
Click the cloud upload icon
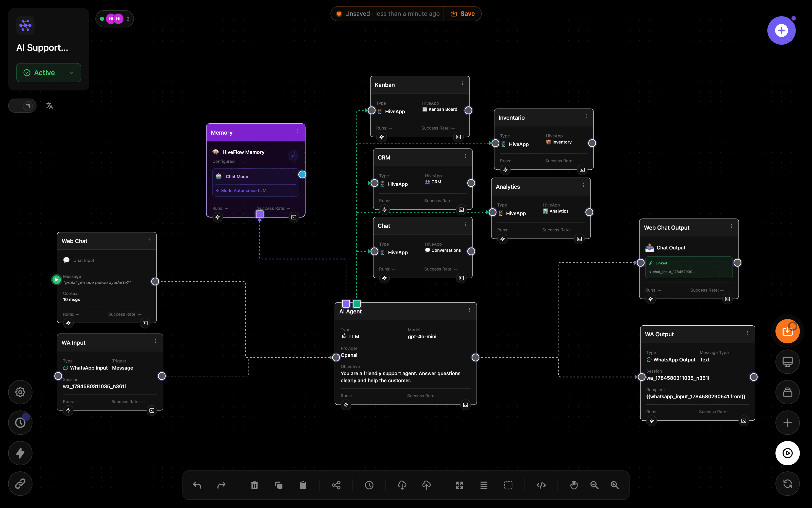(x=427, y=485)
